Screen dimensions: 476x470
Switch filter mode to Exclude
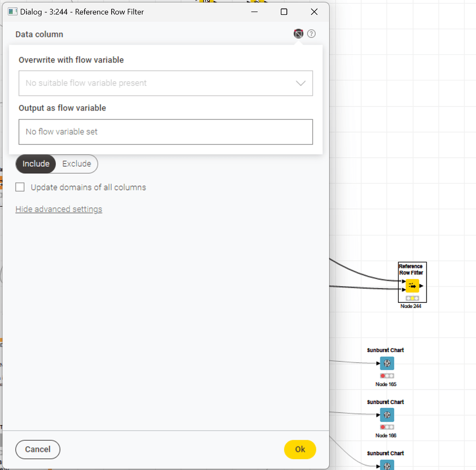pos(76,163)
